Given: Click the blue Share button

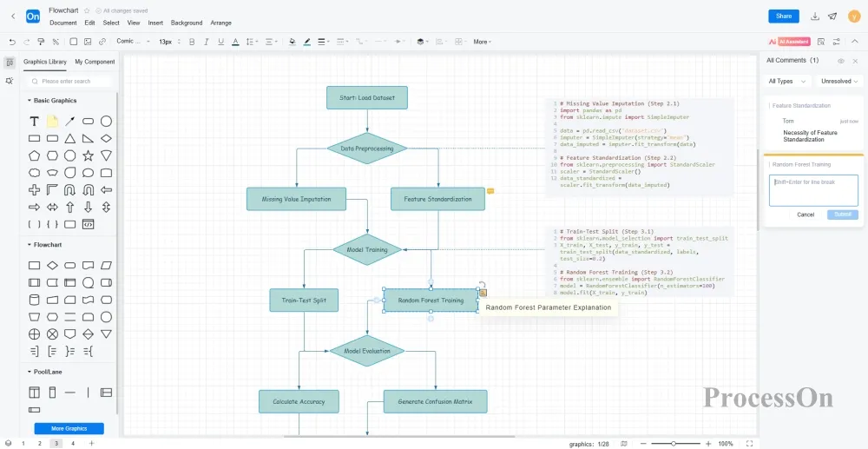Looking at the screenshot, I should pos(784,16).
